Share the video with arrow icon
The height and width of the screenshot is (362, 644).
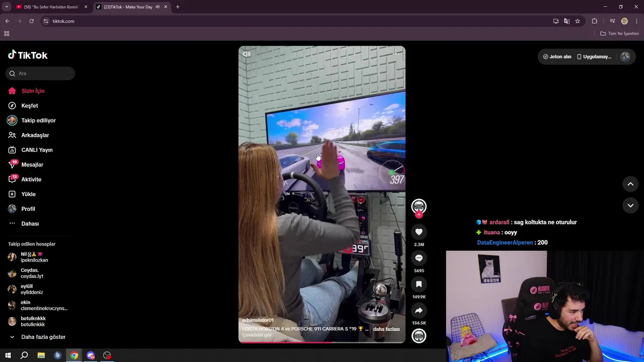pos(419,310)
